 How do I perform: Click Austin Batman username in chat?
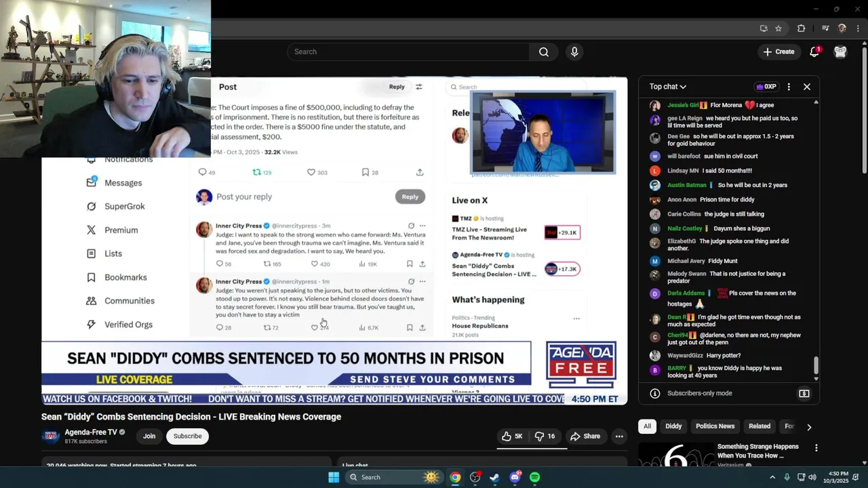click(x=686, y=185)
